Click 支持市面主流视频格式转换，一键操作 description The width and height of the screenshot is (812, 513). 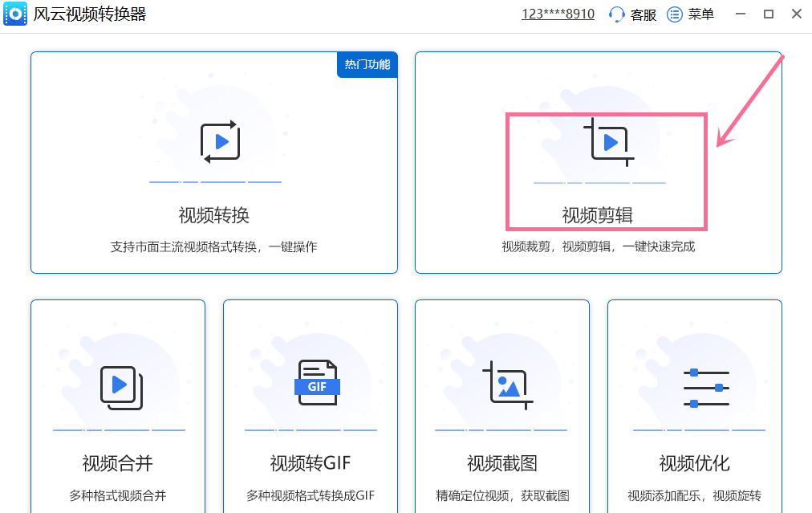click(x=214, y=246)
